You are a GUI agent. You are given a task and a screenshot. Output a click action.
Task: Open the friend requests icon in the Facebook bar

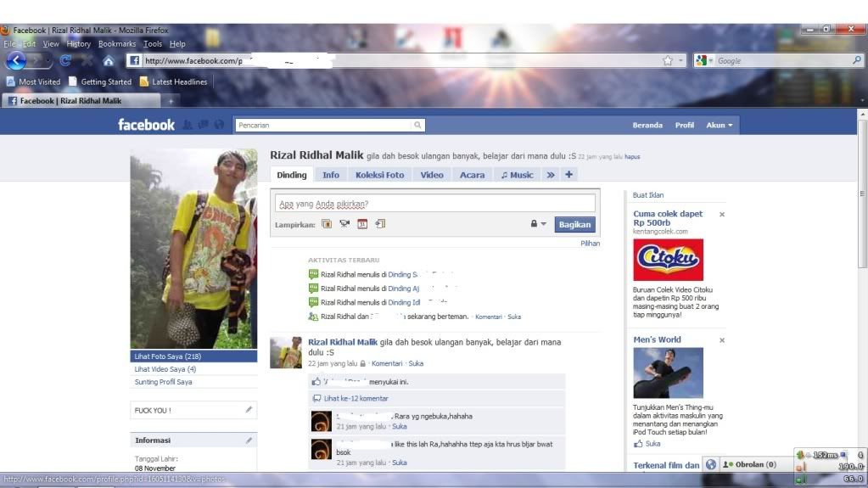(x=188, y=125)
